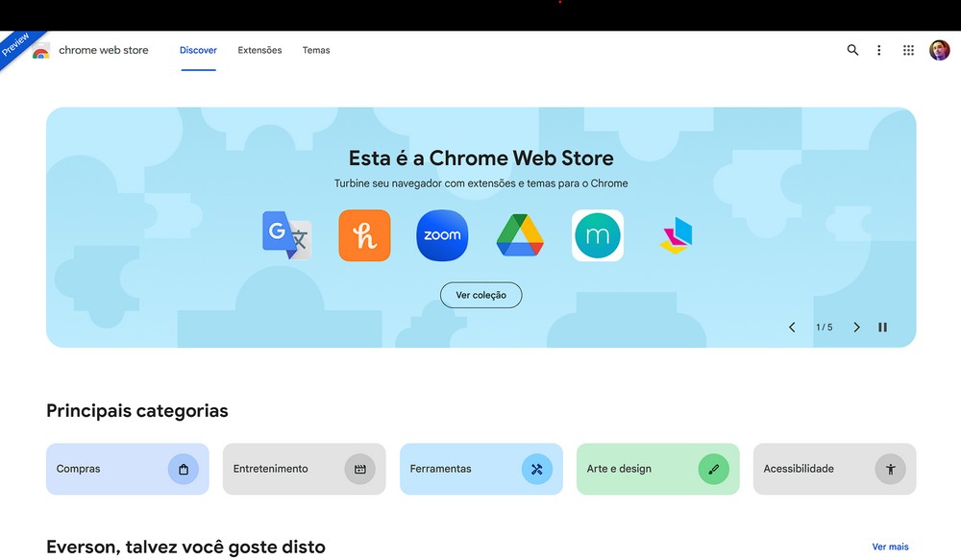This screenshot has height=560, width=961.
Task: Click the film icon on Entretenimento
Action: 359,470
